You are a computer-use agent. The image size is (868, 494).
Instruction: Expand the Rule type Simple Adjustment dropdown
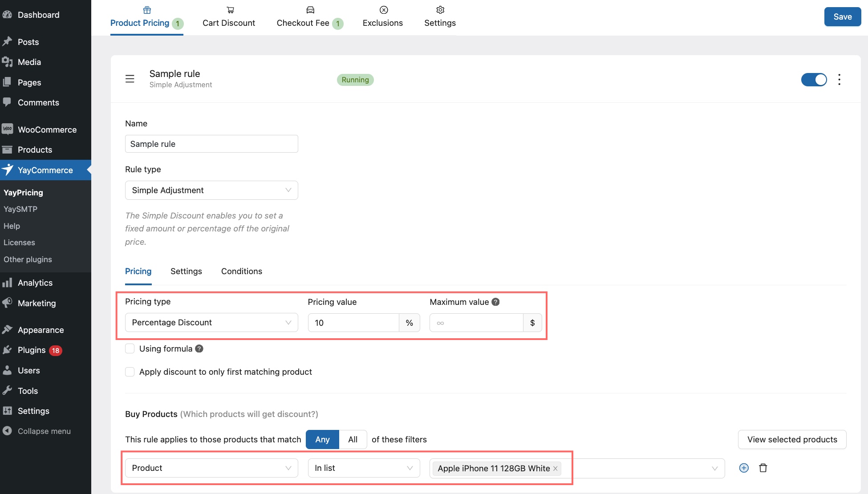click(211, 190)
